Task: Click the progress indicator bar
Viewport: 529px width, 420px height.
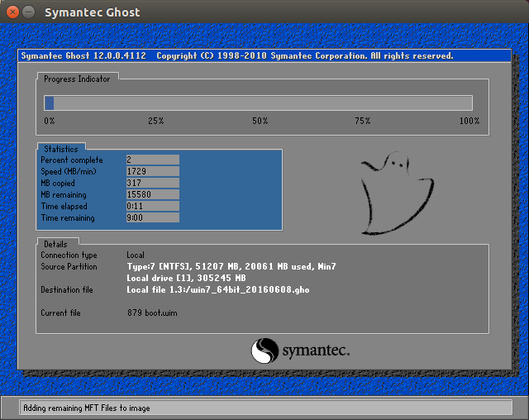Action: click(x=258, y=103)
